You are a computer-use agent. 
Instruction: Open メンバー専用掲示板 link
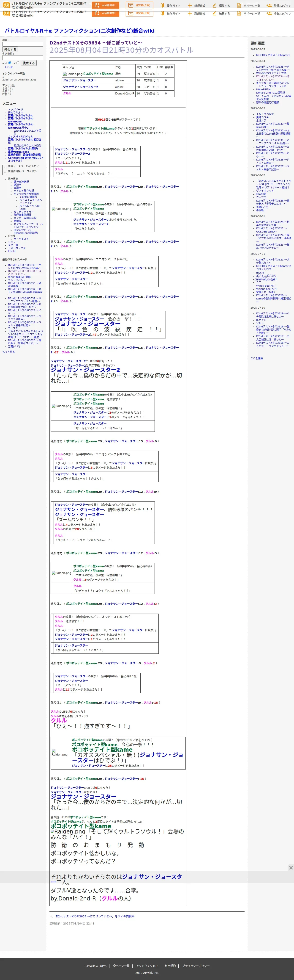[x=25, y=218]
